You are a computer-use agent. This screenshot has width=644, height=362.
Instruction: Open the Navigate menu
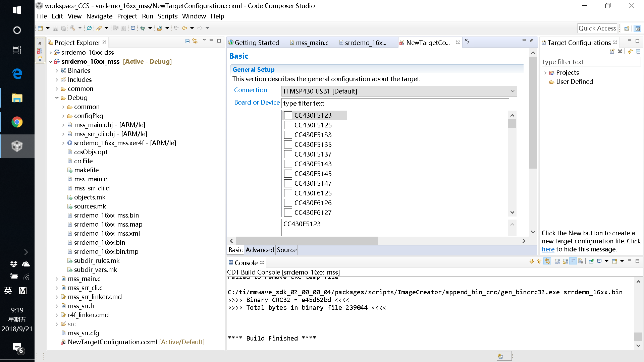pyautogui.click(x=99, y=16)
